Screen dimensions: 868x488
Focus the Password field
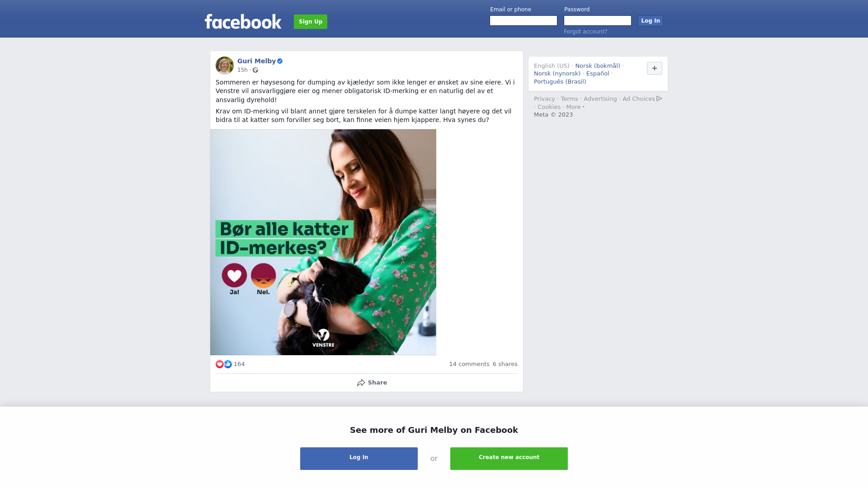598,21
